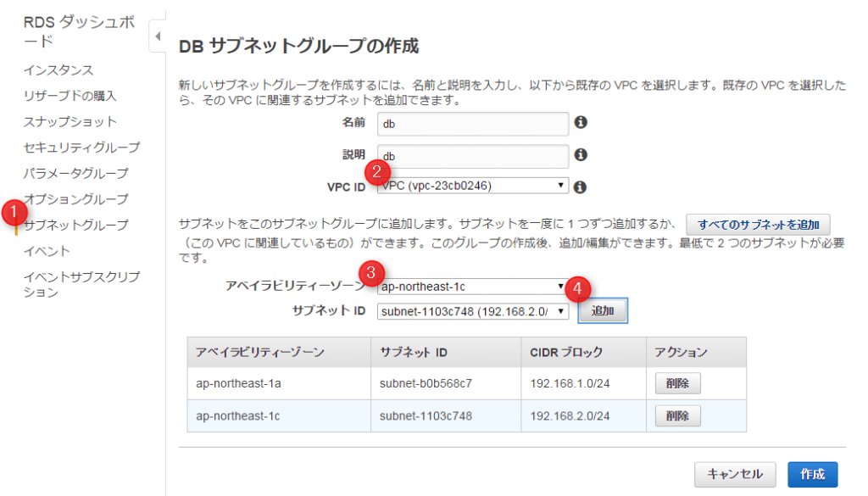Click the info icon next to 名前 field
Image resolution: width=868 pixels, height=496 pixels.
tap(581, 123)
